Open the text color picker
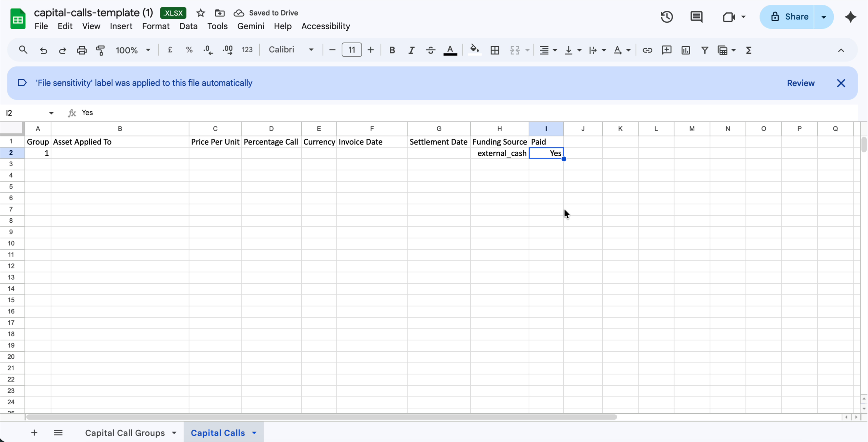Viewport: 868px width, 442px height. 450,50
